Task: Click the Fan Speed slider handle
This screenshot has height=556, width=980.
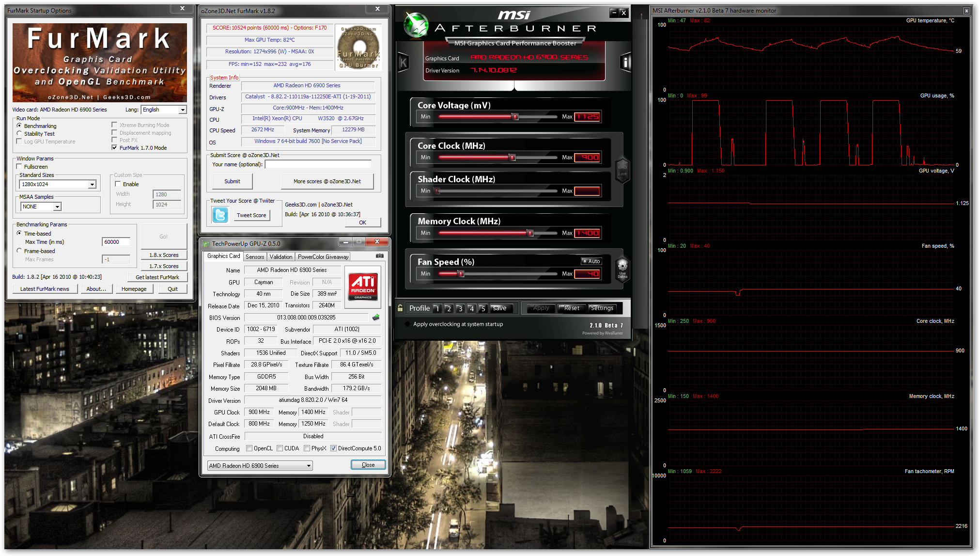Action: tap(461, 274)
